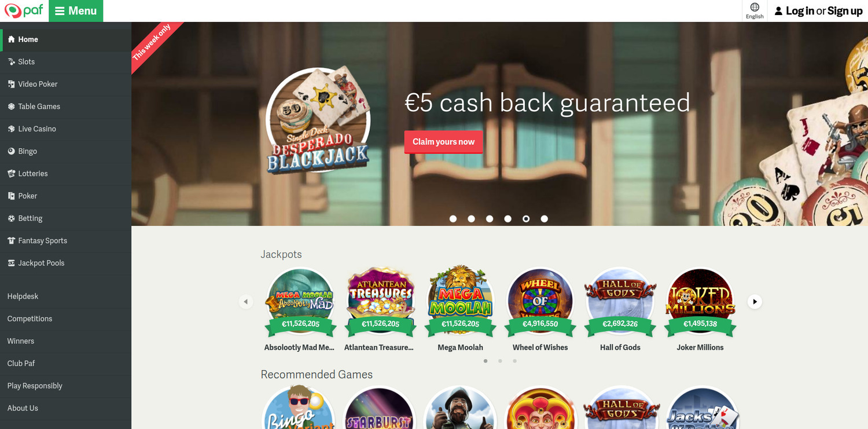Click the Paf logo in the header
Image resolution: width=868 pixels, height=429 pixels.
(24, 10)
